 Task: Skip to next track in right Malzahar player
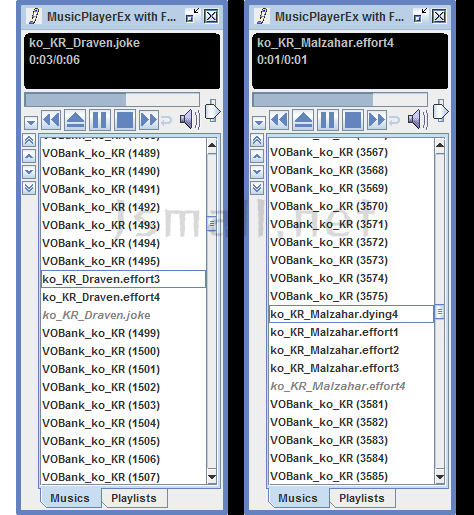[x=377, y=120]
